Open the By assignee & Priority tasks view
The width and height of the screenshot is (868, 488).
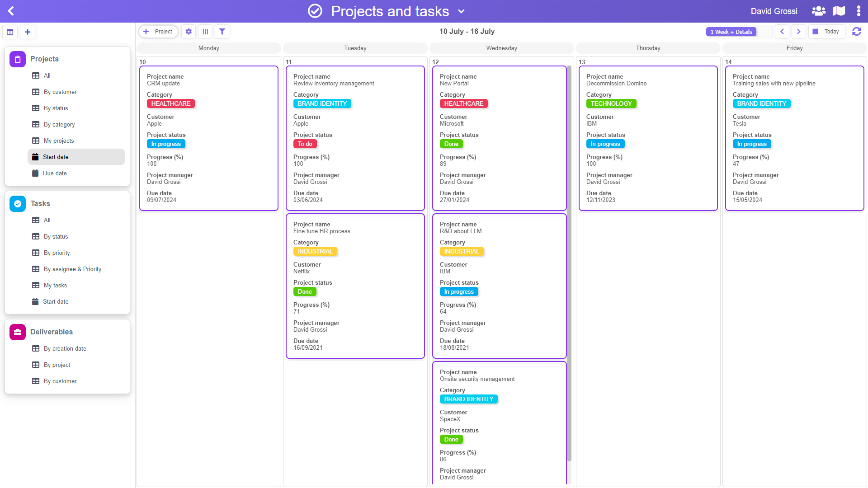coord(72,269)
